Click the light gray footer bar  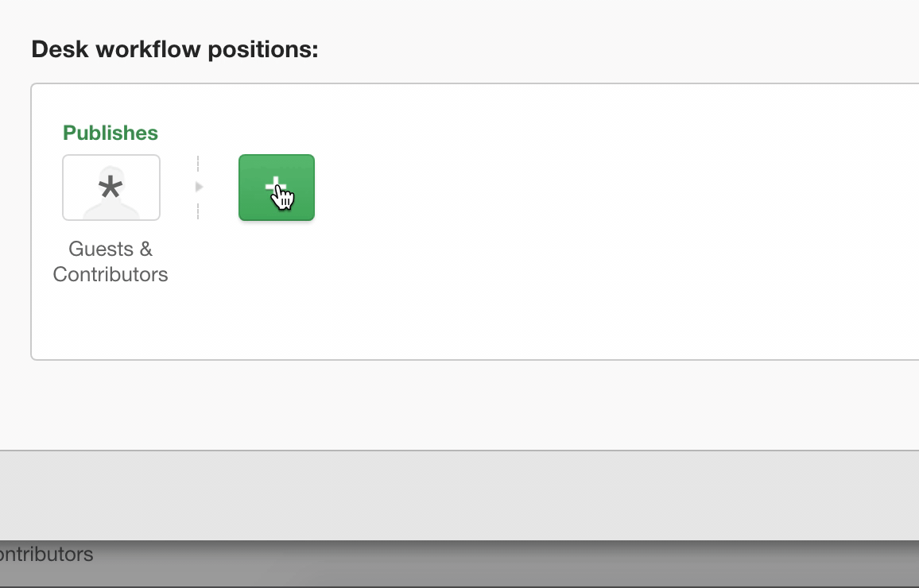click(459, 496)
